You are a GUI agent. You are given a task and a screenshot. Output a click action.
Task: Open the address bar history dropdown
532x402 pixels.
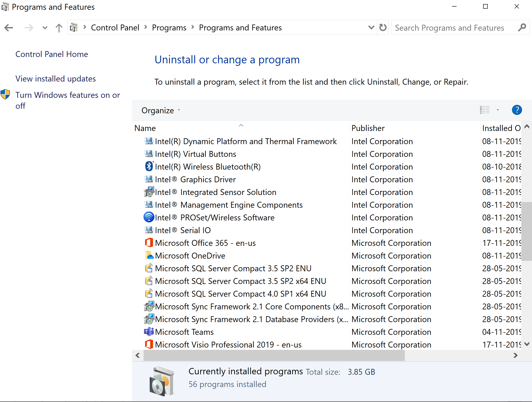(371, 28)
